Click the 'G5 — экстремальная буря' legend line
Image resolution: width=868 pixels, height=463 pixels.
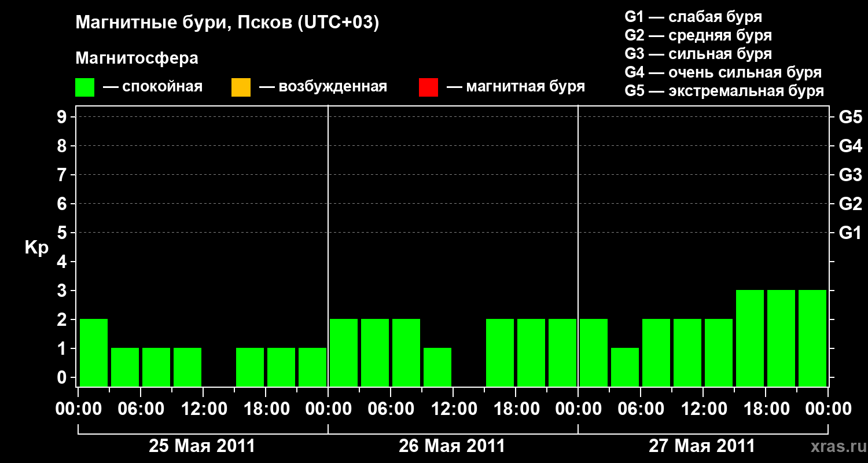(x=724, y=91)
